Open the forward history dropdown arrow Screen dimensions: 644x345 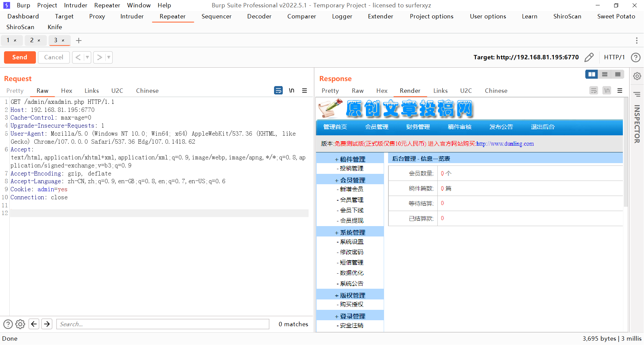point(109,57)
